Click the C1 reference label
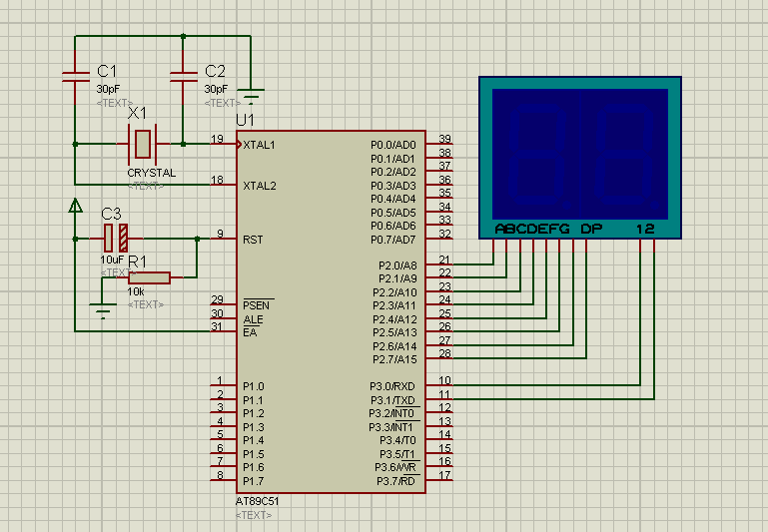Image resolution: width=768 pixels, height=532 pixels. click(107, 71)
